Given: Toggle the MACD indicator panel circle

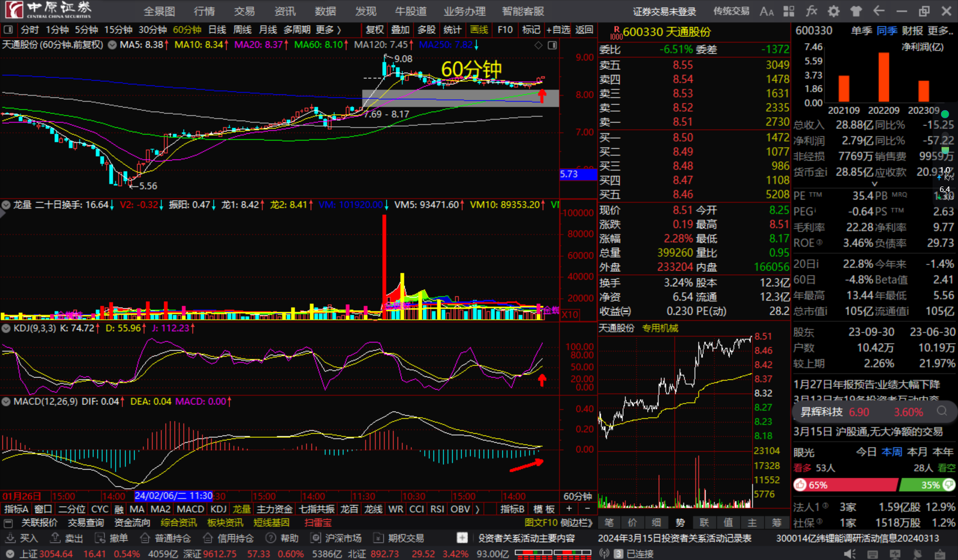Looking at the screenshot, I should tap(6, 401).
